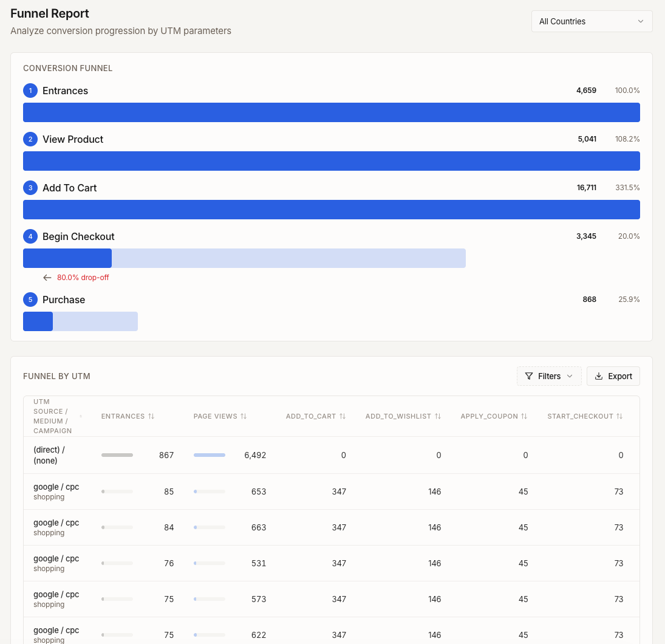Click the download icon in the Export button

(x=600, y=376)
